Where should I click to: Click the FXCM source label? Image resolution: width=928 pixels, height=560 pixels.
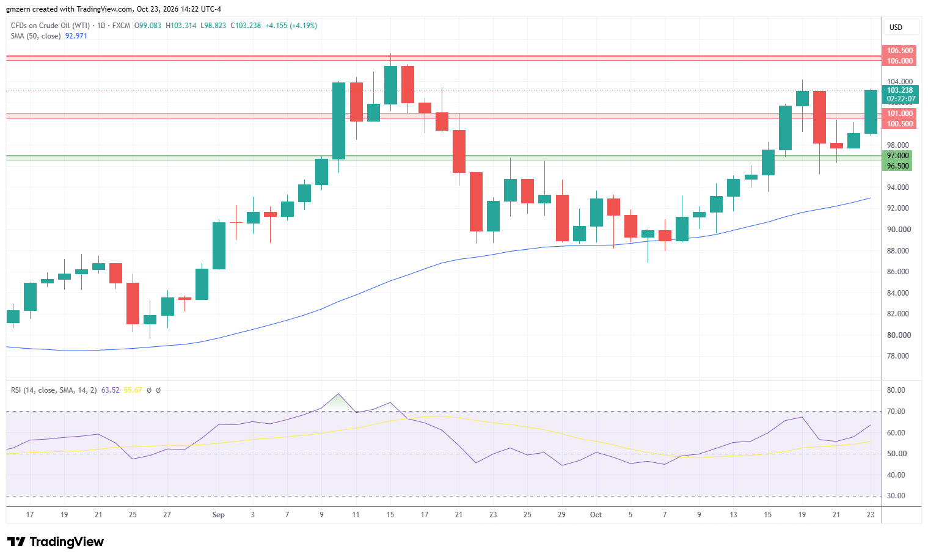pyautogui.click(x=121, y=26)
